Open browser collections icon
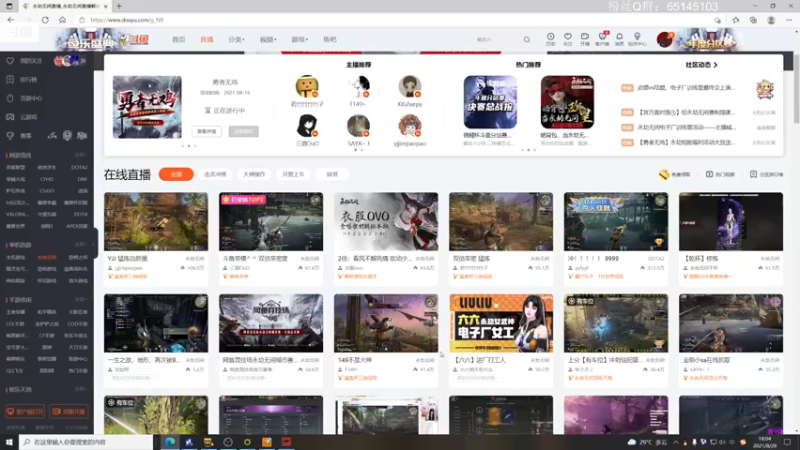This screenshot has height=450, width=800. 753,20
